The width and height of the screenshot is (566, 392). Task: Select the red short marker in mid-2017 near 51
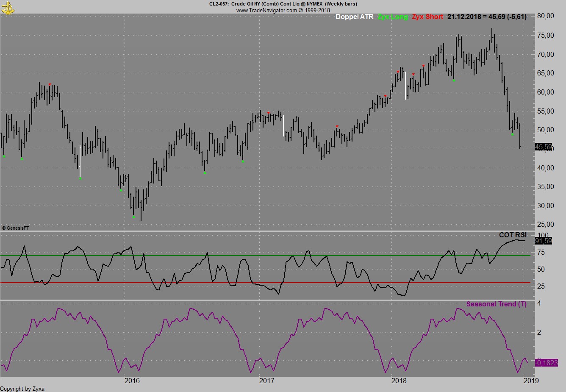[x=337, y=126]
